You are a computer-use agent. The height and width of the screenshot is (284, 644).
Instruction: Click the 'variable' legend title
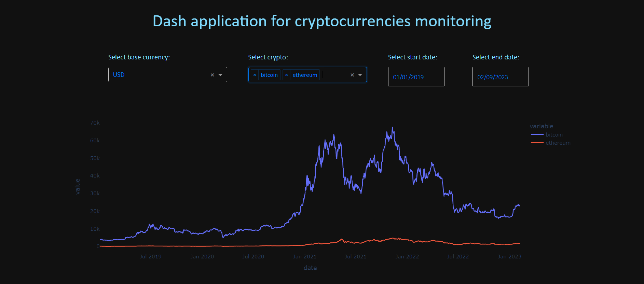(x=542, y=126)
